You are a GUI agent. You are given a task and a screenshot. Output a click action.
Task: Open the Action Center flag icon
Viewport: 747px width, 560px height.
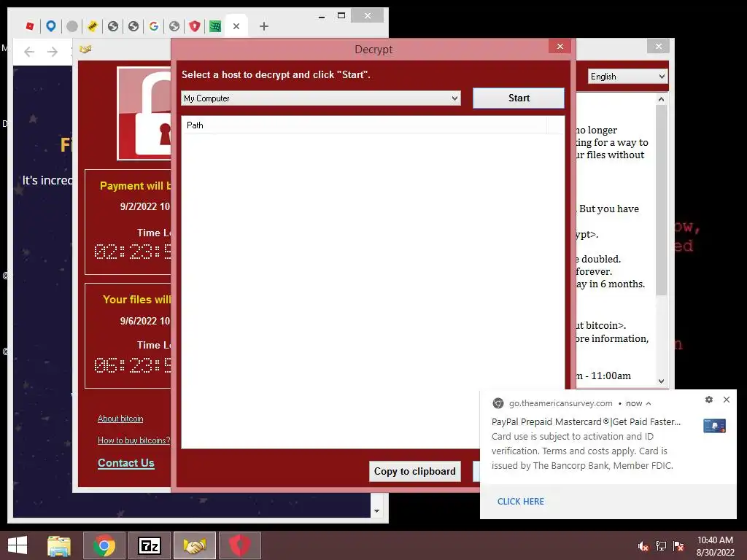tap(678, 546)
